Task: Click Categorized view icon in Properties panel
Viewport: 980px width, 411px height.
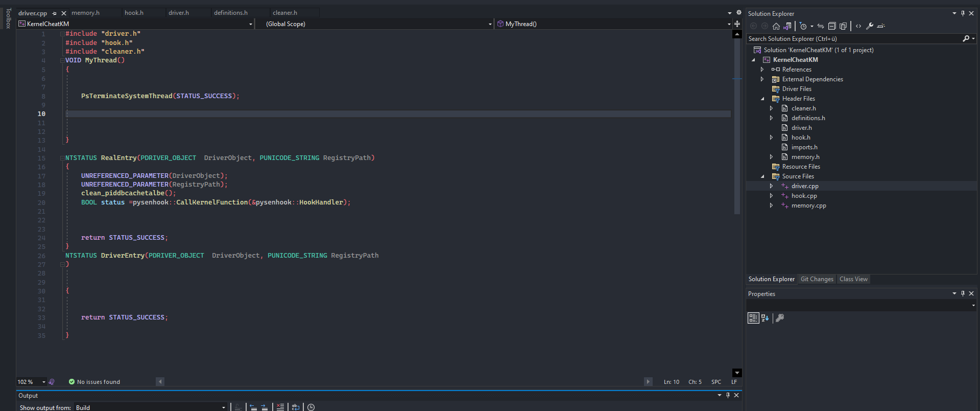Action: [x=753, y=318]
